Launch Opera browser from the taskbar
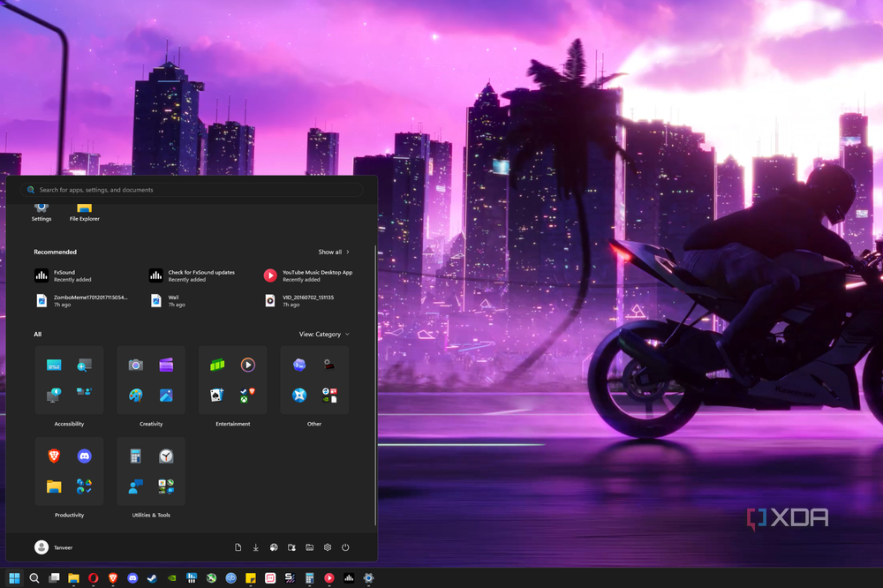This screenshot has height=588, width=883. click(x=94, y=578)
